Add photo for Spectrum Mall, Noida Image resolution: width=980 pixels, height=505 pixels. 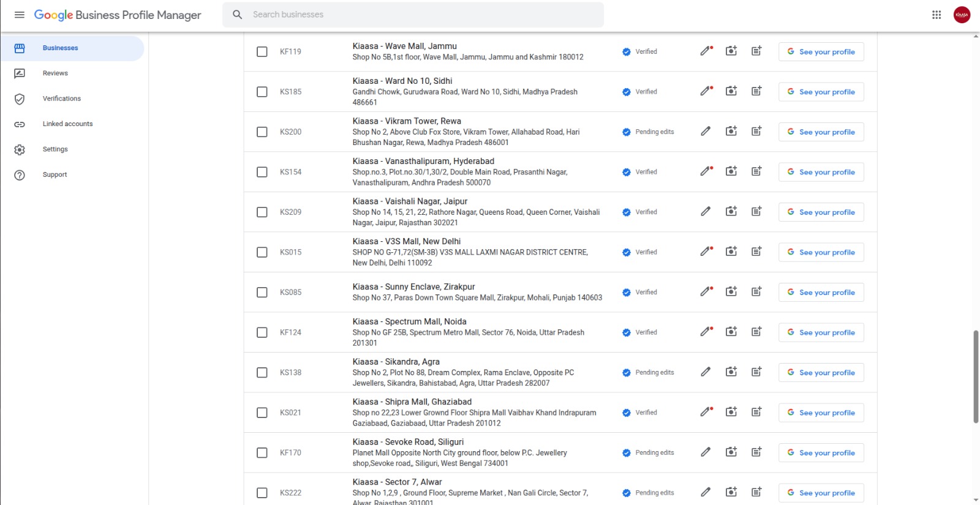pos(731,332)
